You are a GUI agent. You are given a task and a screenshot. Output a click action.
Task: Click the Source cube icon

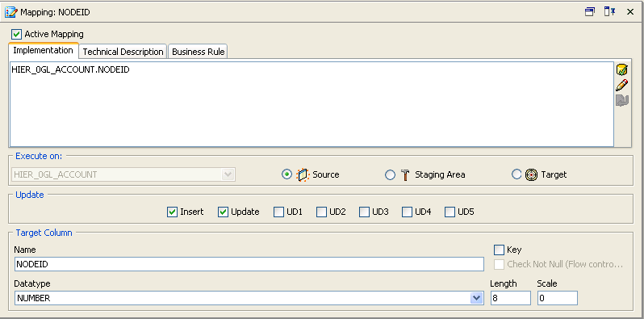(303, 174)
